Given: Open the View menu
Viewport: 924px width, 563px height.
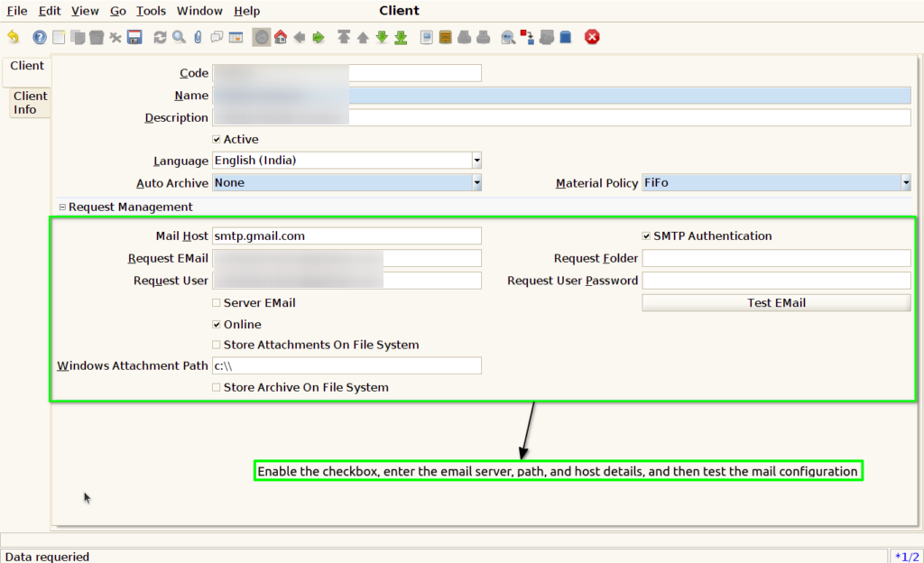Looking at the screenshot, I should click(85, 11).
